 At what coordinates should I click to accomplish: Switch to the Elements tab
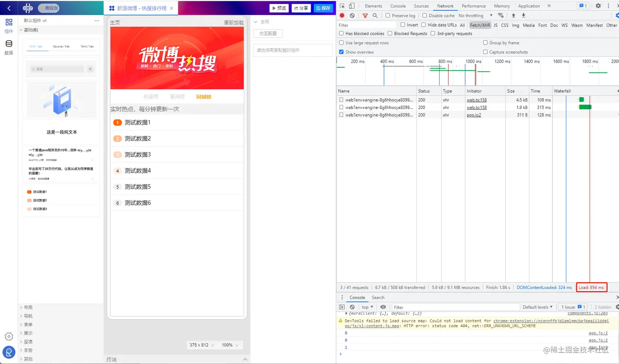point(373,6)
